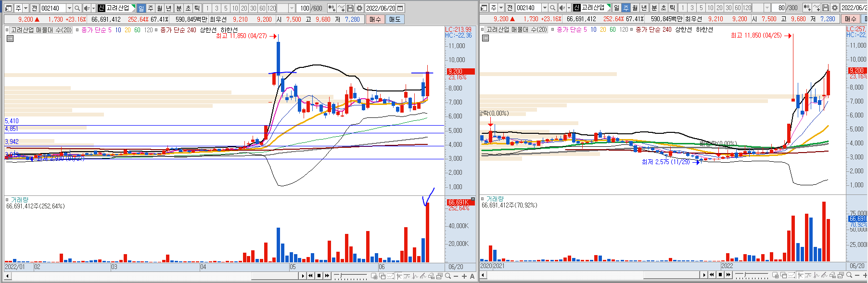Expand stock code 002140 dropdown in right chart

point(545,8)
